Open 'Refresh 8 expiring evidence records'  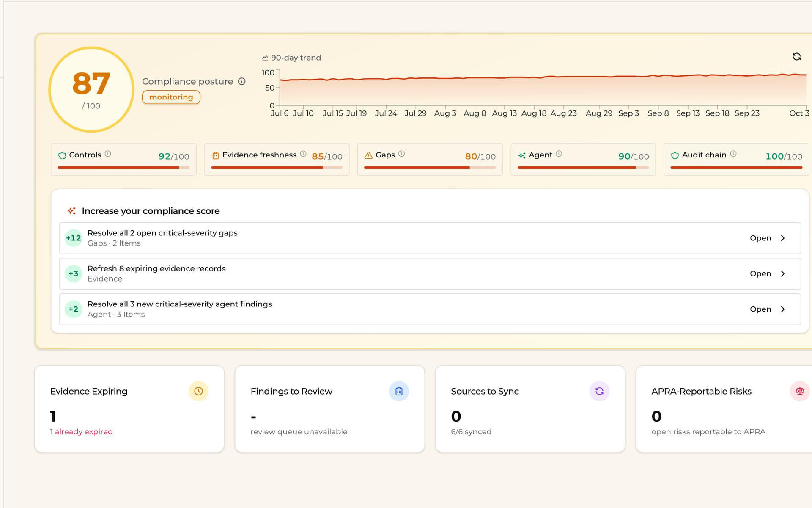tap(430, 273)
